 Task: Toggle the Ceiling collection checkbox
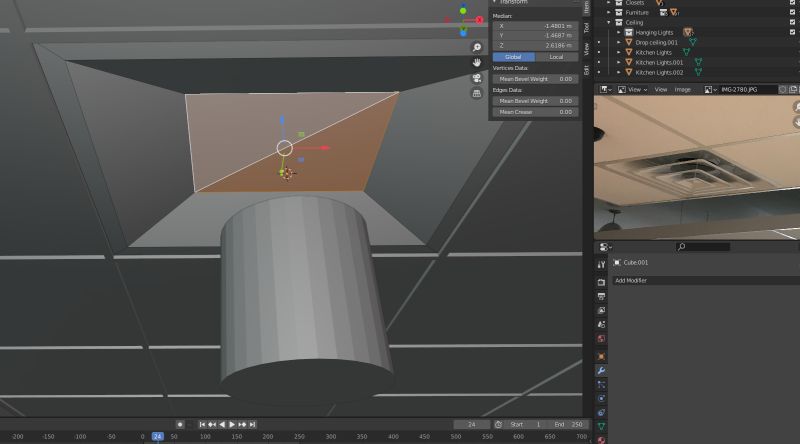click(x=792, y=22)
